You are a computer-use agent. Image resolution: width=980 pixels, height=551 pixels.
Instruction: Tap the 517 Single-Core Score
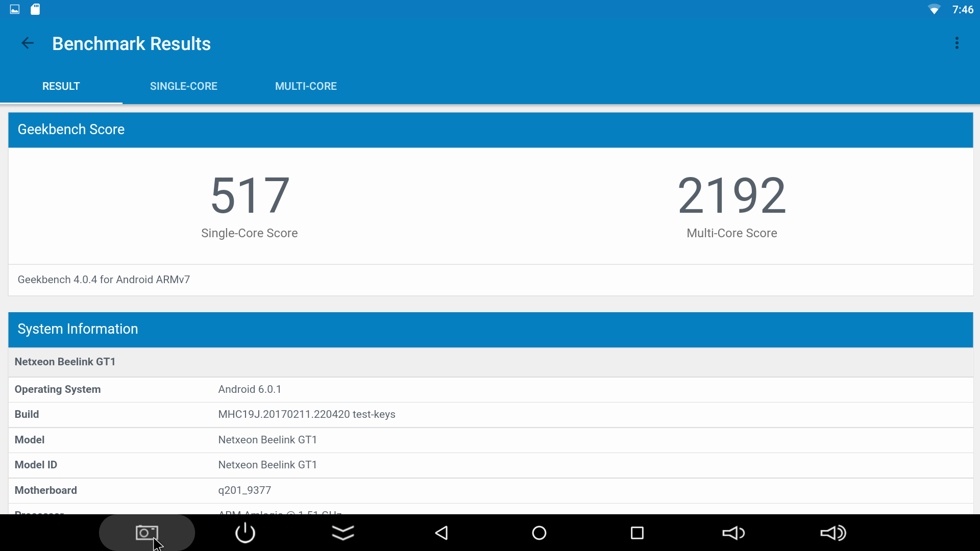click(x=250, y=195)
